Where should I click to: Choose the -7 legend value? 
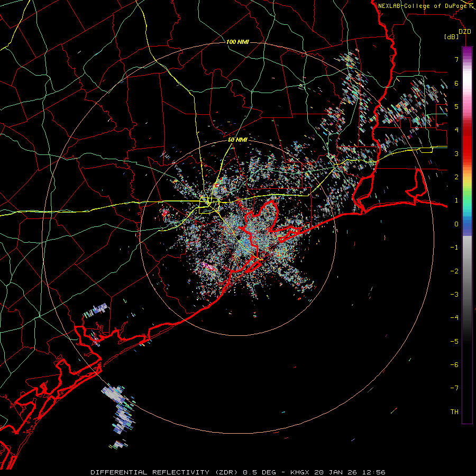coord(454,388)
